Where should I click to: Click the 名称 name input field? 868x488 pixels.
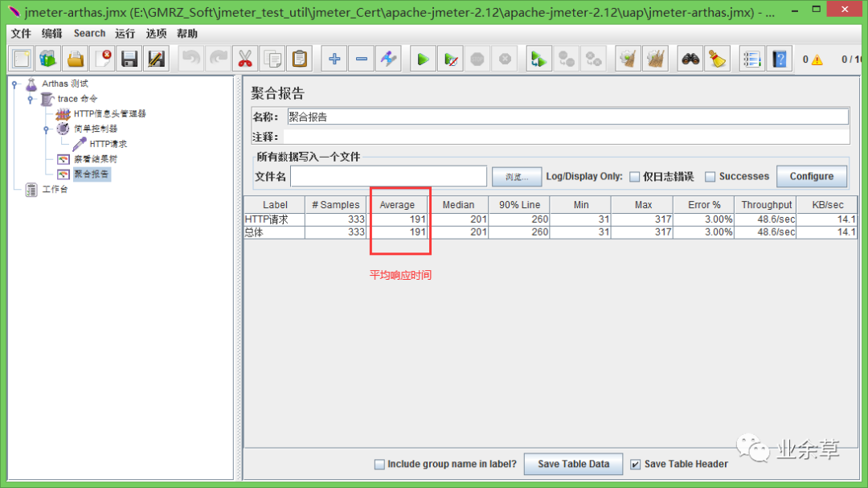pyautogui.click(x=567, y=117)
